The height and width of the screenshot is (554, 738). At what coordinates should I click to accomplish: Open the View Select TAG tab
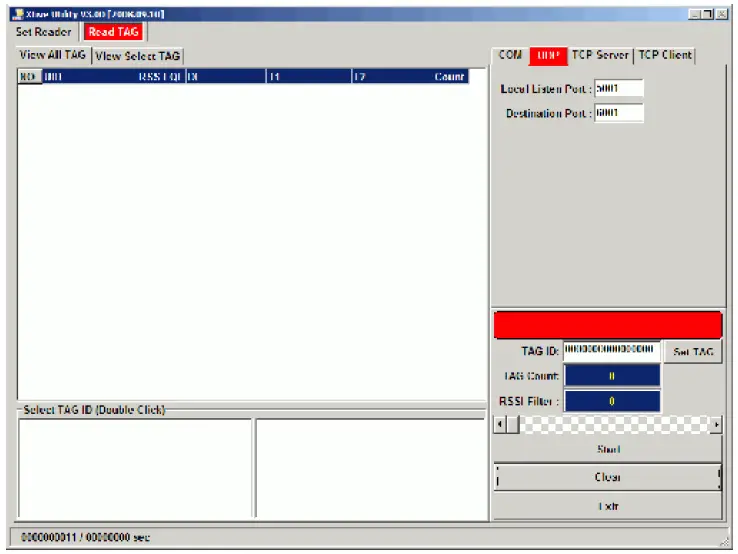coord(137,56)
